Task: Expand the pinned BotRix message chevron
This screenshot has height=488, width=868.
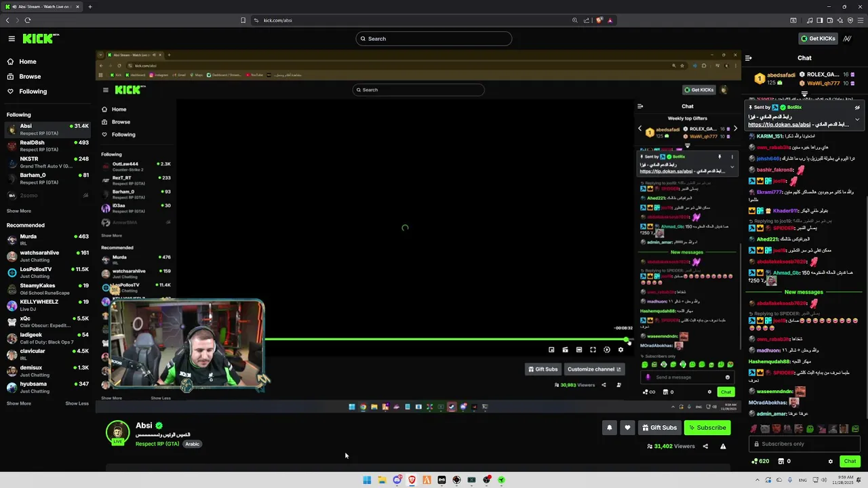Action: 857,120
